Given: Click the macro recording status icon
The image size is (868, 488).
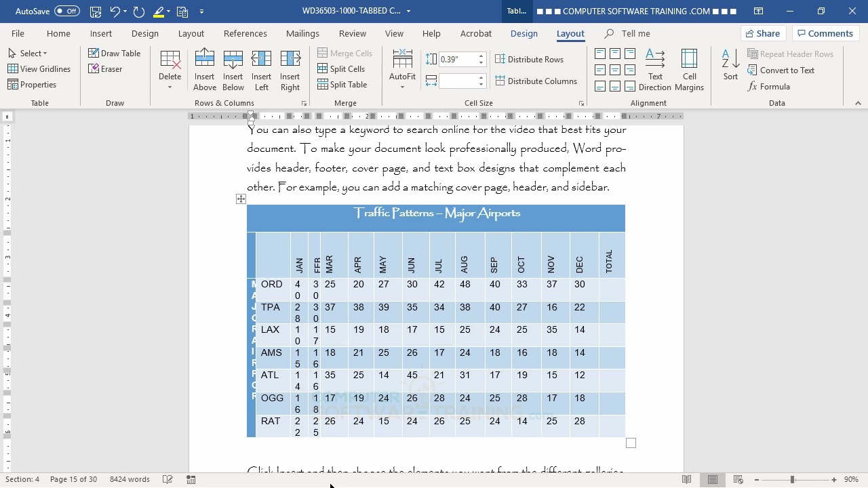Looking at the screenshot, I should coord(191,479).
